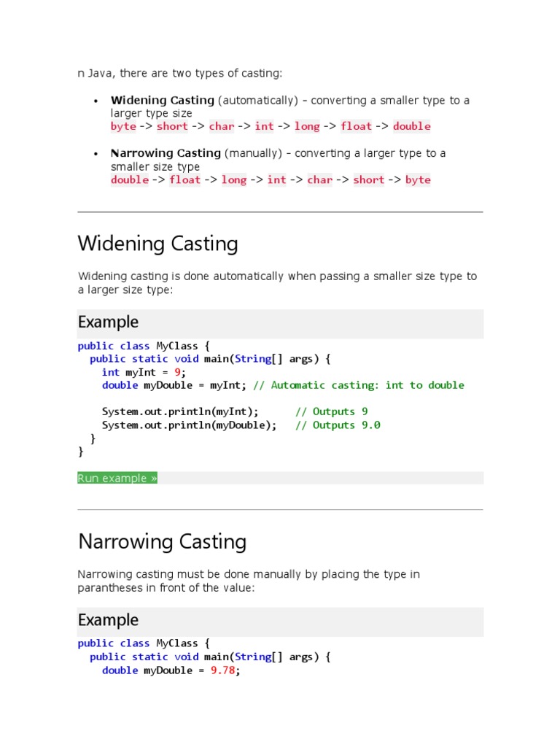Image resolution: width=560 pixels, height=747 pixels.
Task: Click red 'byte' ending the narrowing sequence
Action: [418, 180]
